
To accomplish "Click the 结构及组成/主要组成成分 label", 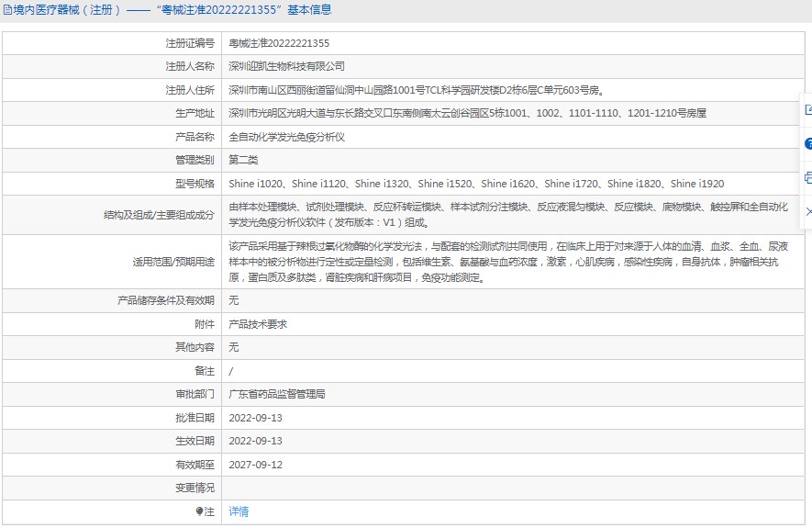I will tap(159, 215).
